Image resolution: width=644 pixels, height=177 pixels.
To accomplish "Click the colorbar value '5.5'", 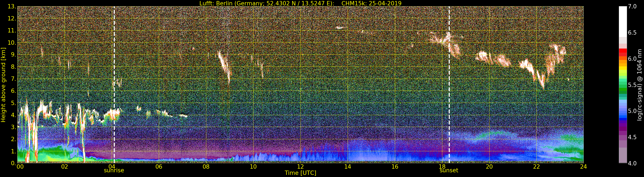I will (632, 85).
